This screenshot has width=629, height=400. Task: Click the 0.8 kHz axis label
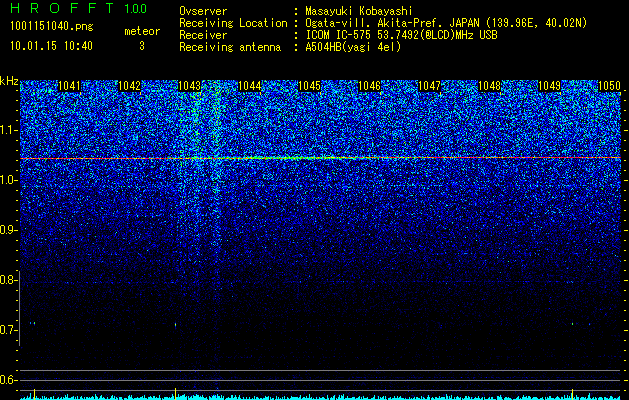[7, 280]
